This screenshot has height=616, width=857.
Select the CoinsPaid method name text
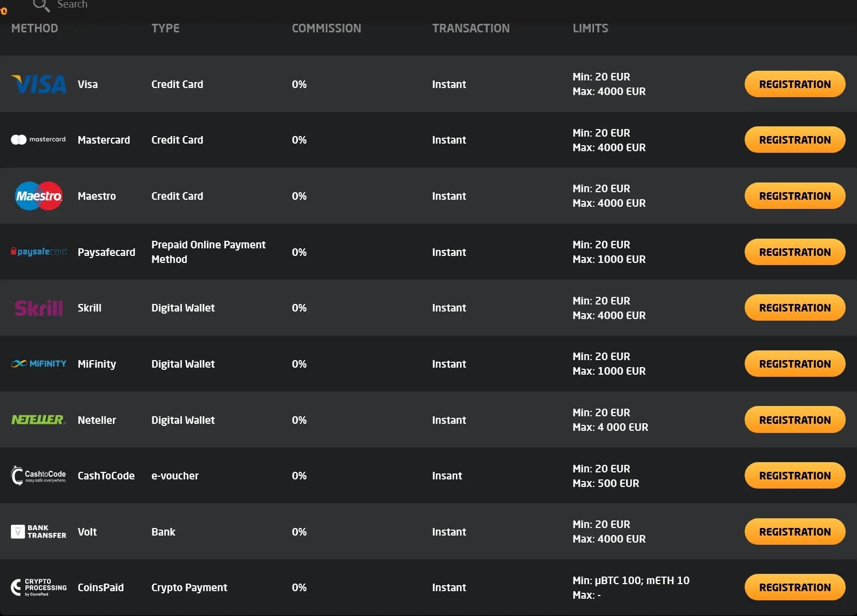click(100, 587)
